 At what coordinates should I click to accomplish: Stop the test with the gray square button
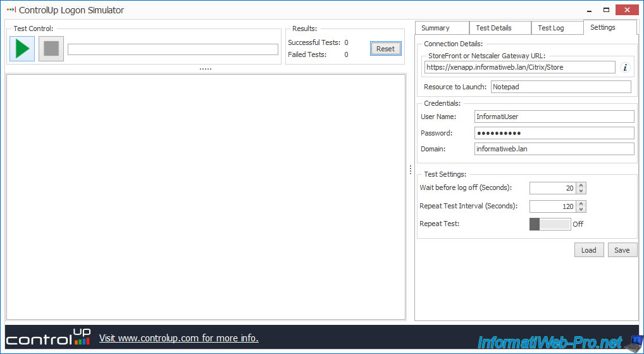coord(51,49)
